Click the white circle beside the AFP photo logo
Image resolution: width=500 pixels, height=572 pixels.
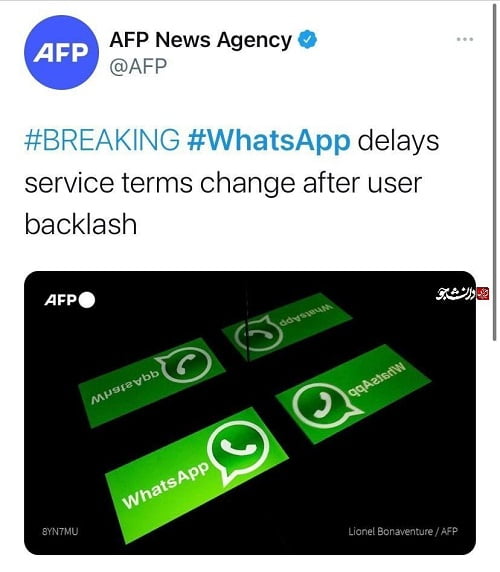click(x=87, y=300)
